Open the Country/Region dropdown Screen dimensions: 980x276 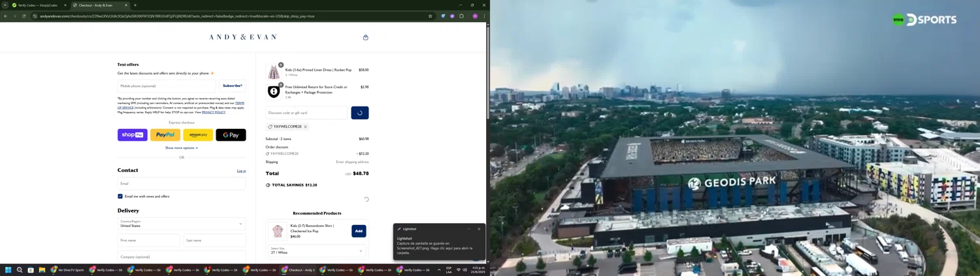coord(182,224)
